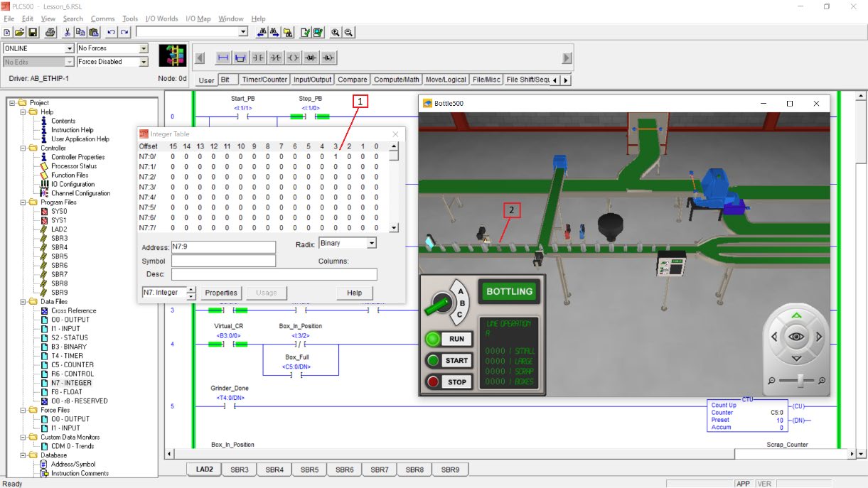Pan the Bottle500 camera right
868x488 pixels.
pyautogui.click(x=818, y=336)
